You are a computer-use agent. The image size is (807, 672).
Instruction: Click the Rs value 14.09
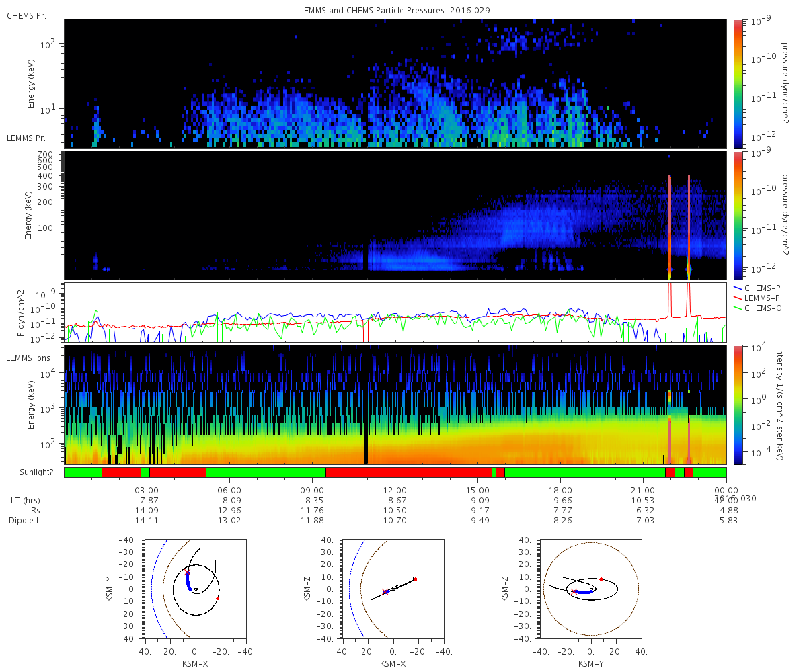click(147, 511)
